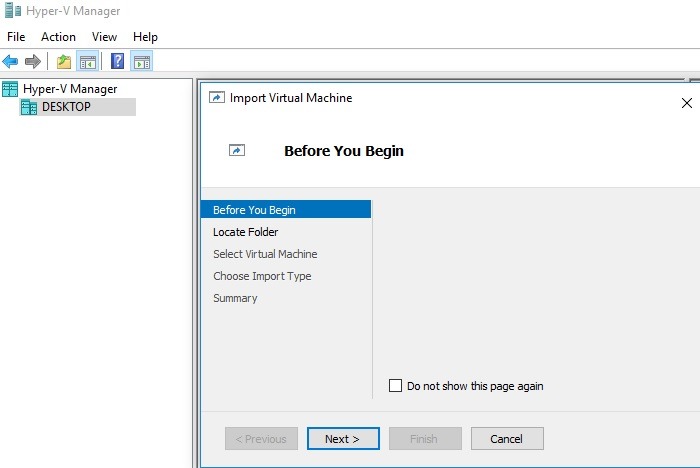Click the Import Virtual Machine title text
700x468 pixels.
click(x=291, y=98)
